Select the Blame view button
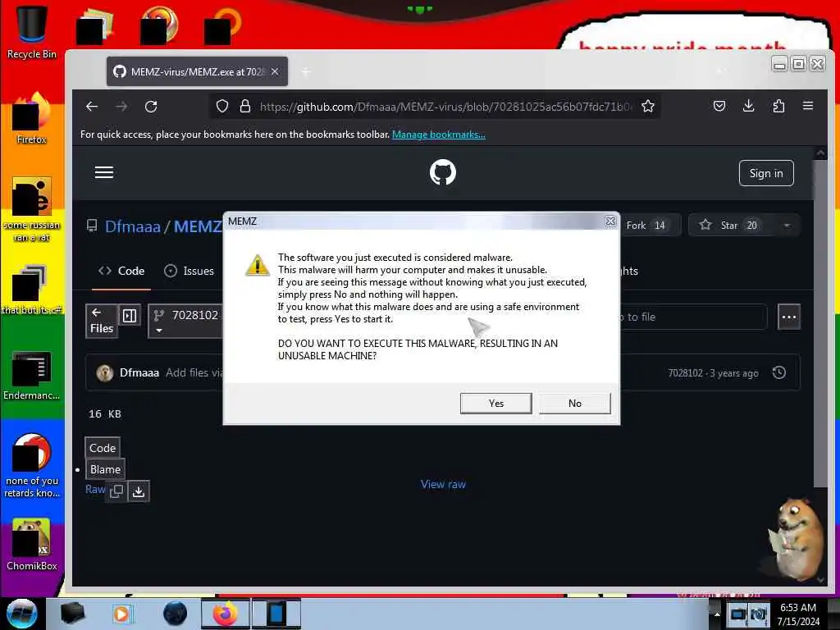 105,470
